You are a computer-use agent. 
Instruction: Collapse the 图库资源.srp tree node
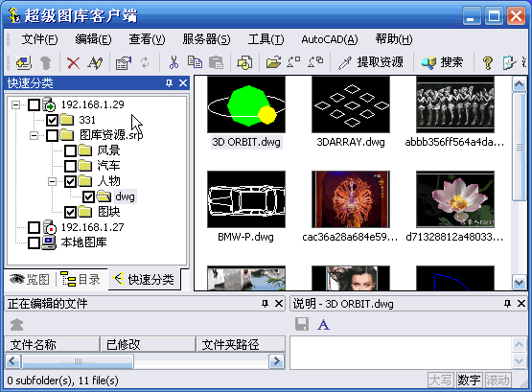[x=34, y=135]
